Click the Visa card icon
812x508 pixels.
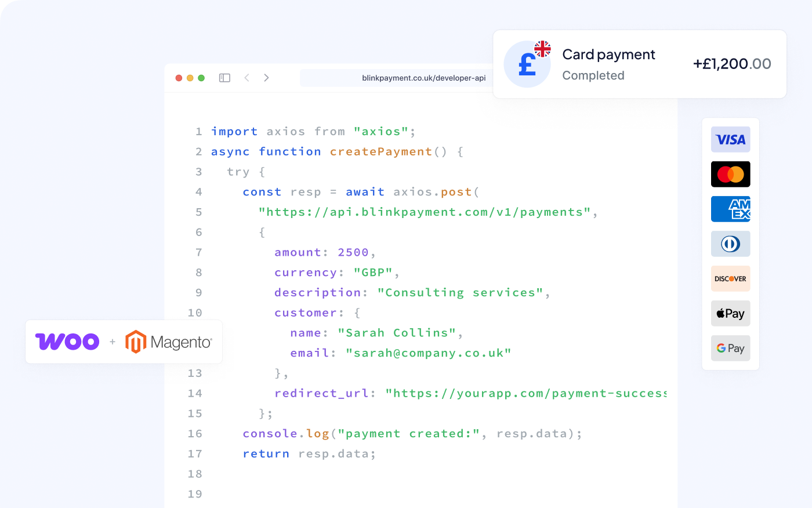[x=730, y=140]
